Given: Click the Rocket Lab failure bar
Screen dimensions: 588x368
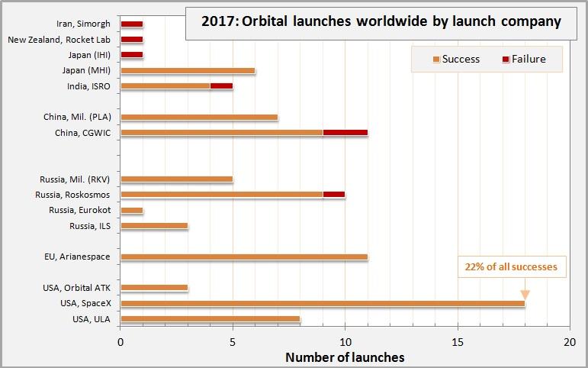Looking at the screenshot, I should point(132,40).
